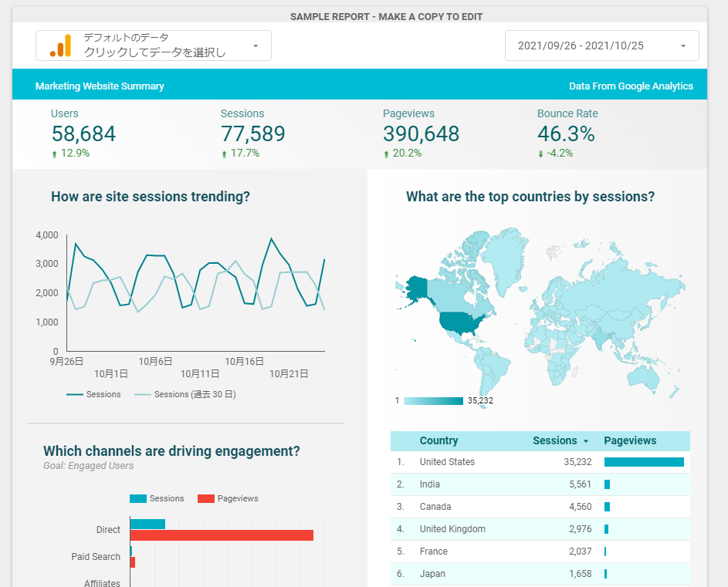This screenshot has width=728, height=587.
Task: Click the down arrow beside -4.2%
Action: click(540, 154)
